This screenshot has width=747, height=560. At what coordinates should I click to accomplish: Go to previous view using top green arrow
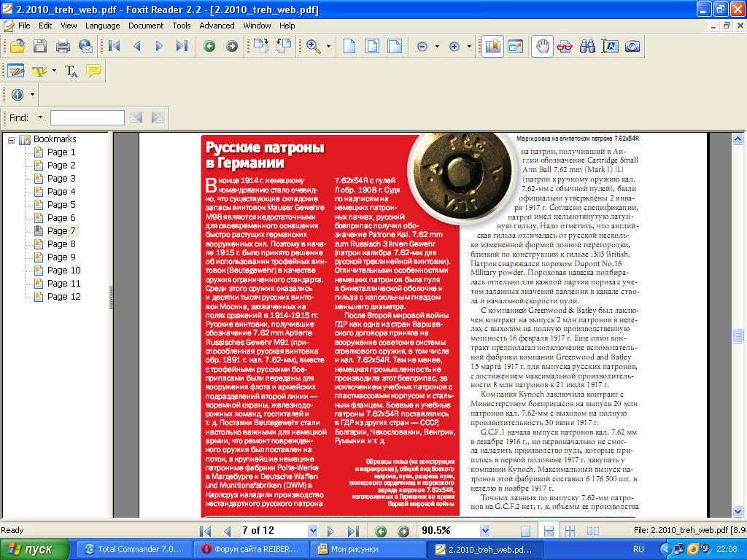[x=209, y=46]
